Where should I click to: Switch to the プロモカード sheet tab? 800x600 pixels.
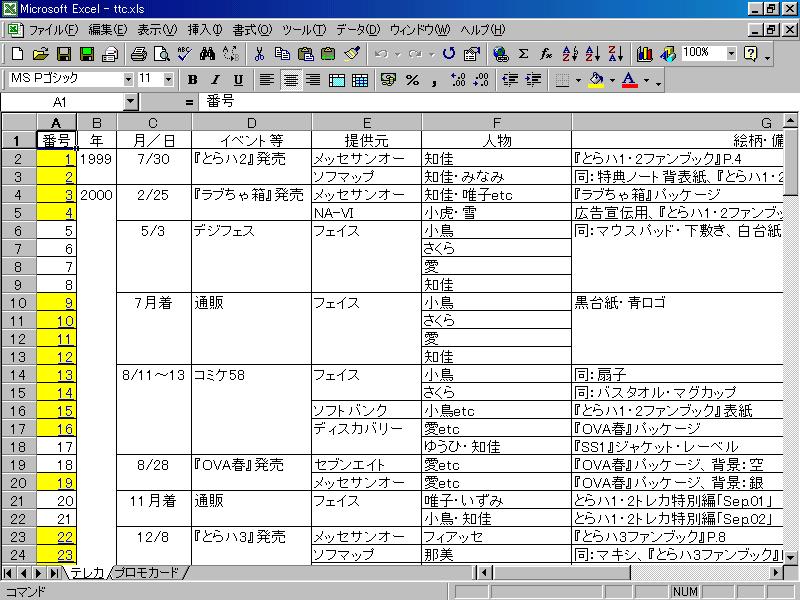[x=147, y=572]
